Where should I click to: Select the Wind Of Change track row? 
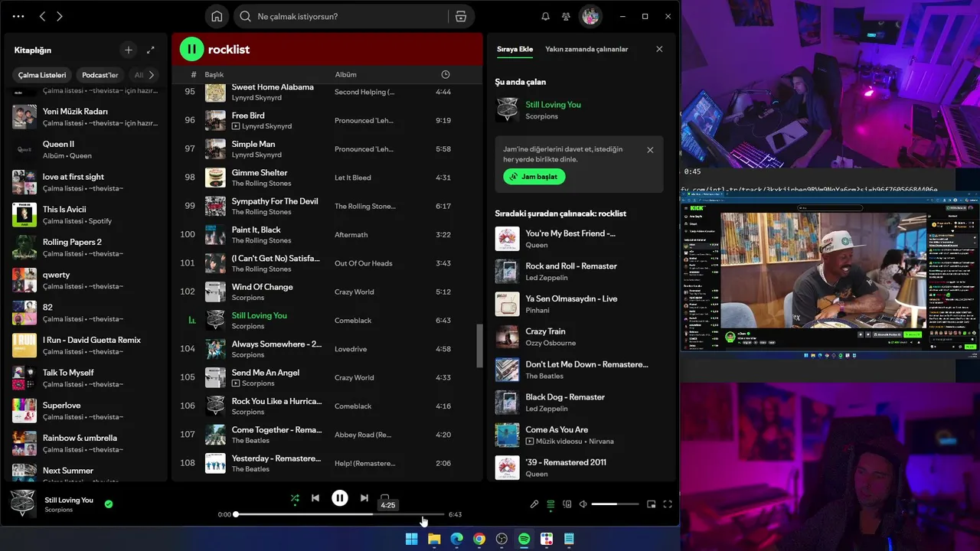(327, 292)
